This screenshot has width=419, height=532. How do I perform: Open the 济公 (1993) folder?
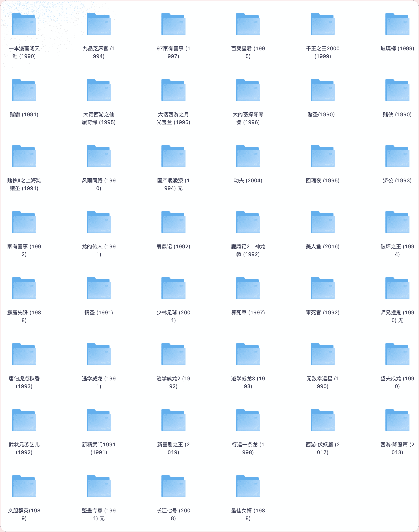[x=397, y=156]
